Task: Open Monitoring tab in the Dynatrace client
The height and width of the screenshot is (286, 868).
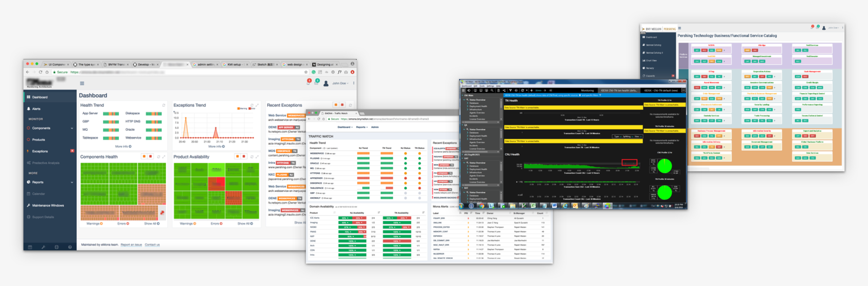Action: (x=587, y=91)
